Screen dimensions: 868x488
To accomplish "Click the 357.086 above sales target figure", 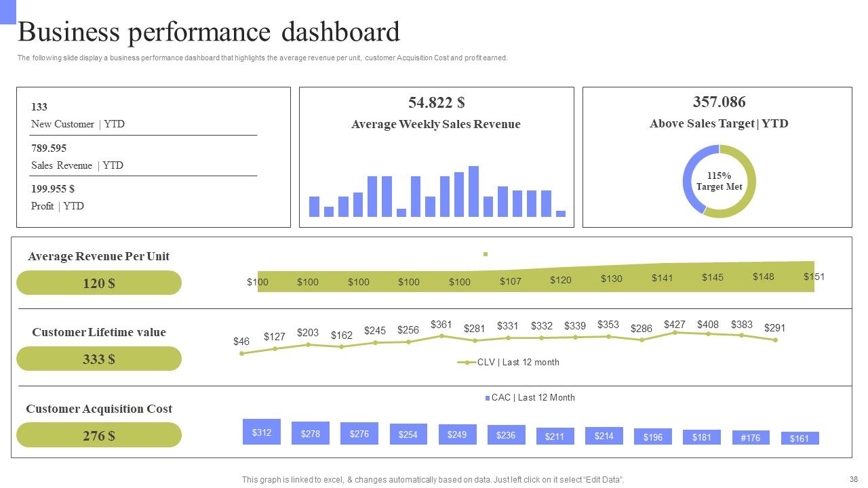I will coord(719,102).
